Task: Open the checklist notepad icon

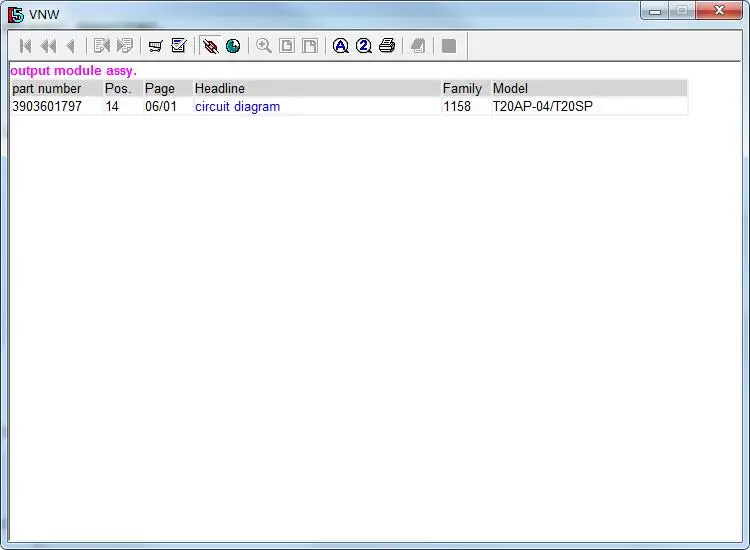Action: (x=179, y=46)
